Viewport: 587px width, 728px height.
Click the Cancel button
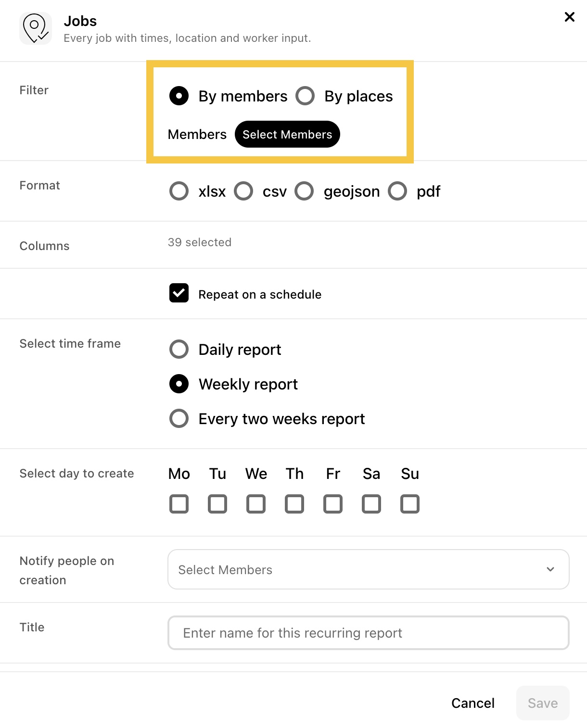[x=473, y=703]
